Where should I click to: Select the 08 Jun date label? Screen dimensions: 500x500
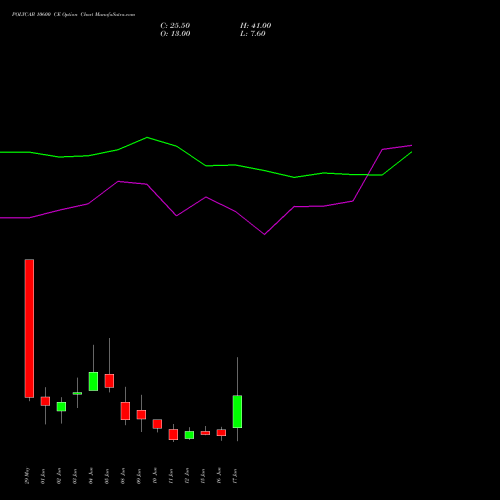coord(123,476)
